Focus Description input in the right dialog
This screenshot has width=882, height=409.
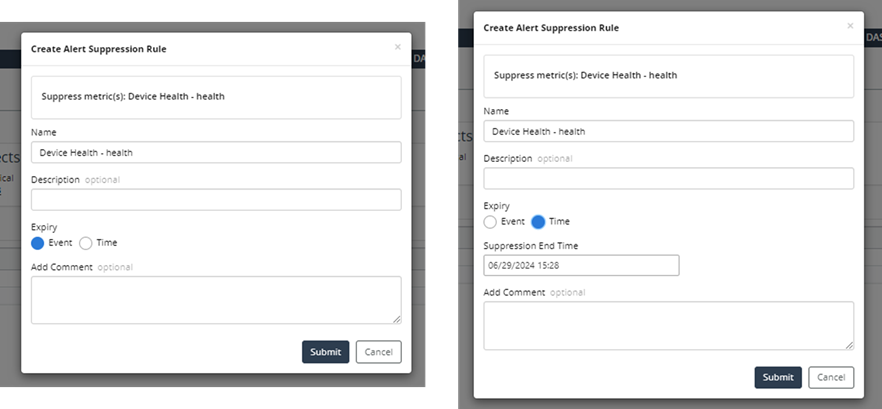(668, 179)
